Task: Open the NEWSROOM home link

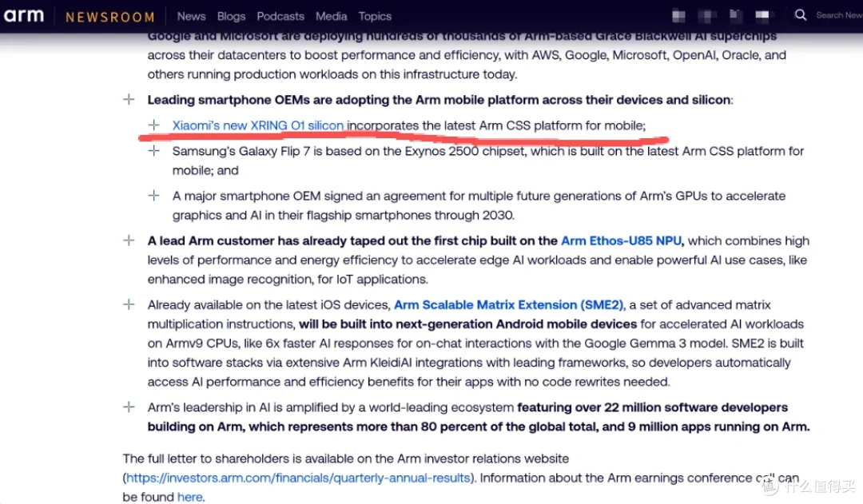Action: [x=110, y=17]
